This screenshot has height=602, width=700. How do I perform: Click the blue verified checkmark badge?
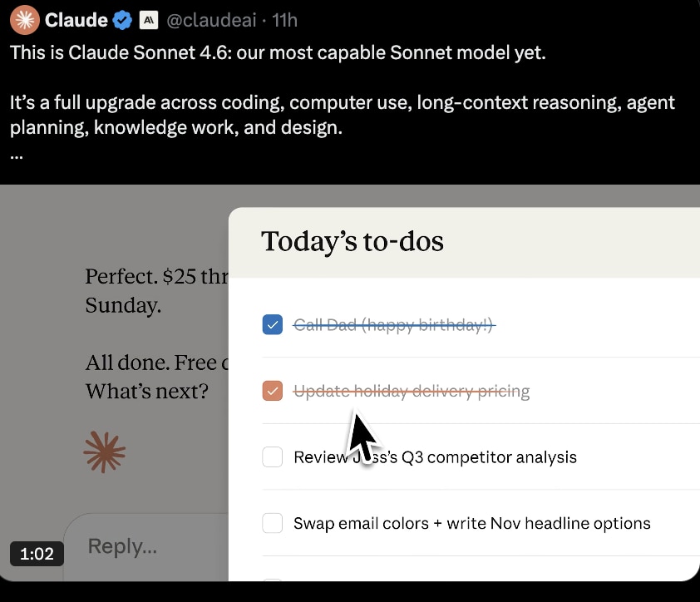tap(122, 20)
